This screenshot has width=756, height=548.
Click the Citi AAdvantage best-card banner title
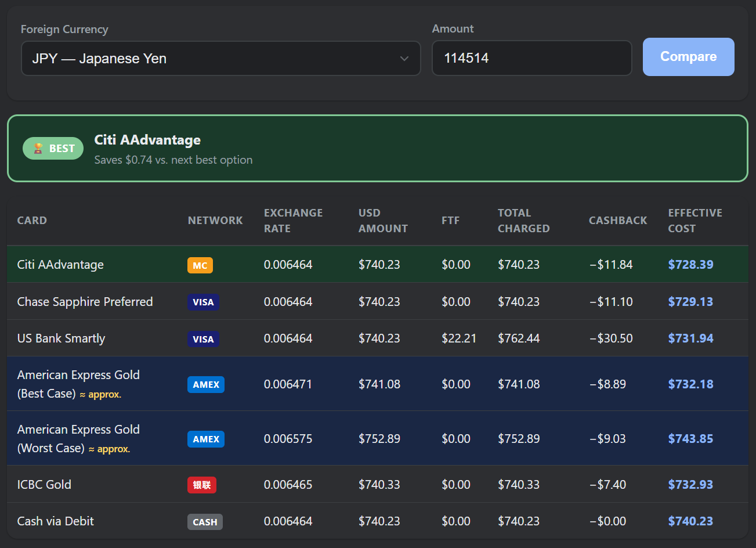click(147, 140)
